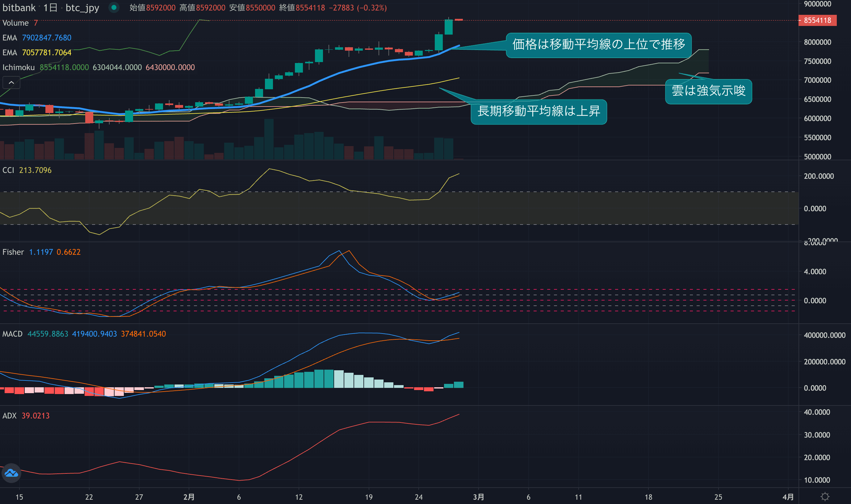Open chart settings gear icon
This screenshot has width=851, height=504.
coord(825,497)
